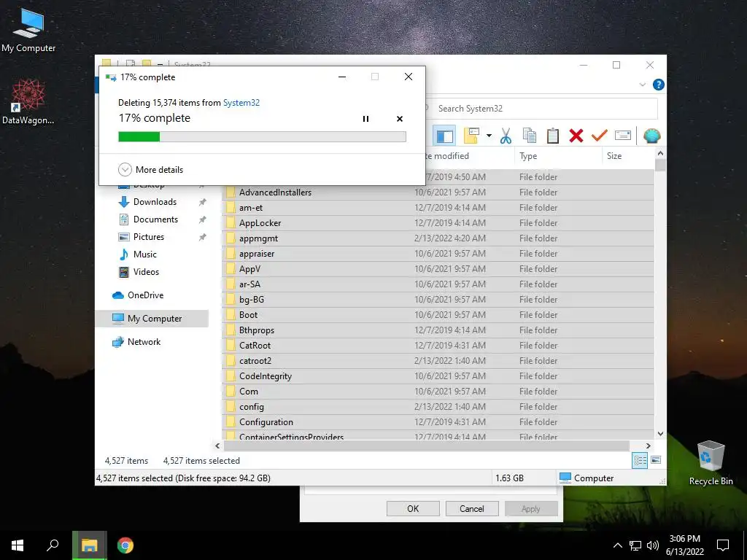Open the Recycle Bin desktop icon

[x=711, y=463]
